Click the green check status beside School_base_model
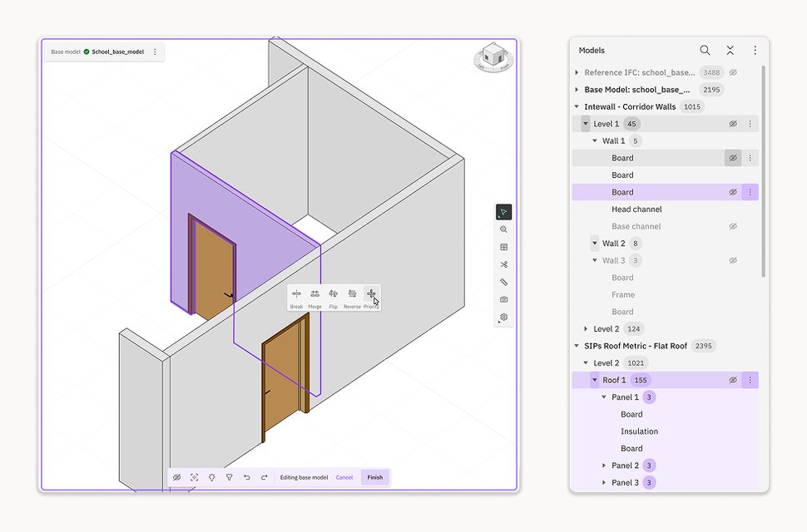This screenshot has height=532, width=807. coord(87,52)
